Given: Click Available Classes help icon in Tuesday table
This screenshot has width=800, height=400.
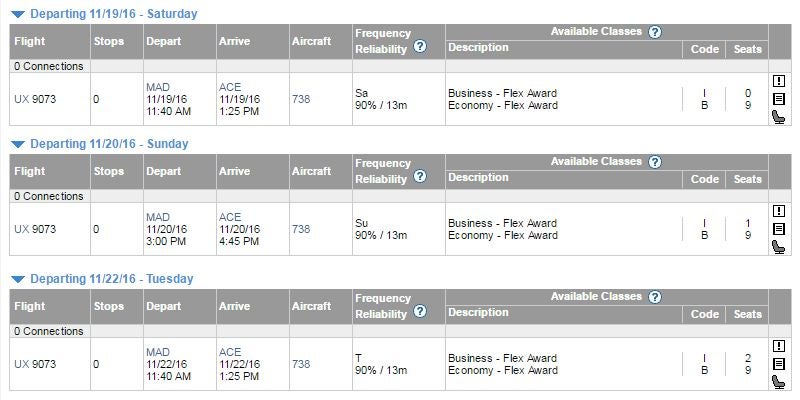Looking at the screenshot, I should pos(655,297).
